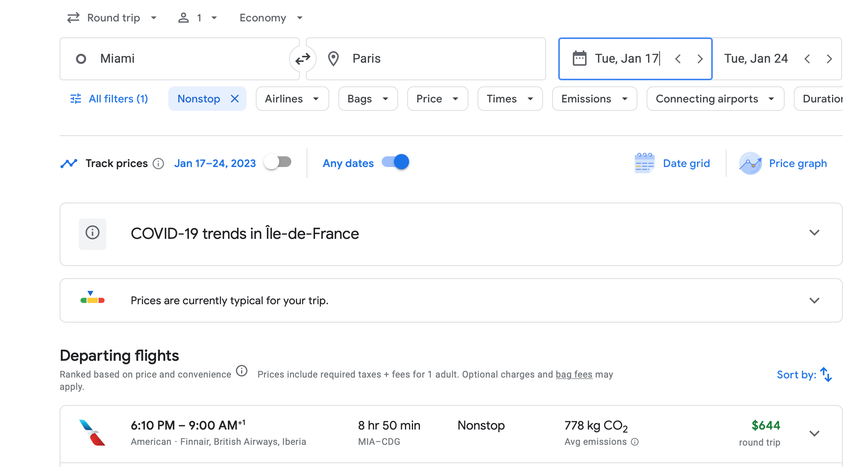Remove the Nonstop filter with X
The image size is (868, 467).
(x=235, y=99)
